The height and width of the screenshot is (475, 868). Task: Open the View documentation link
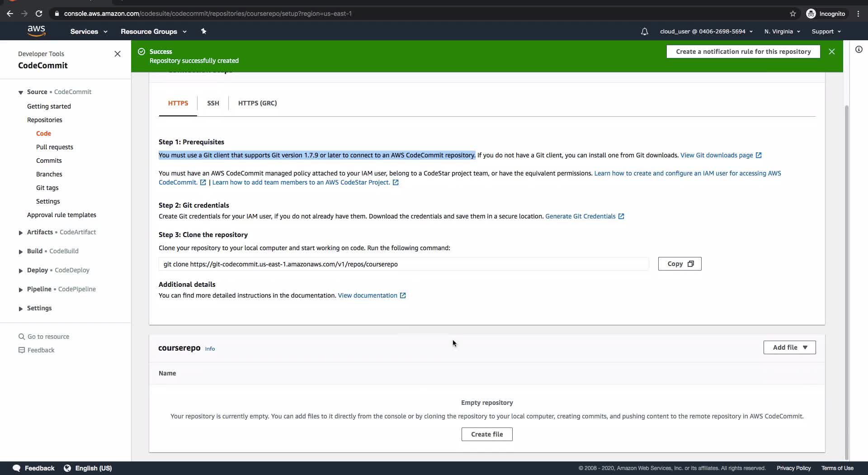(x=368, y=295)
